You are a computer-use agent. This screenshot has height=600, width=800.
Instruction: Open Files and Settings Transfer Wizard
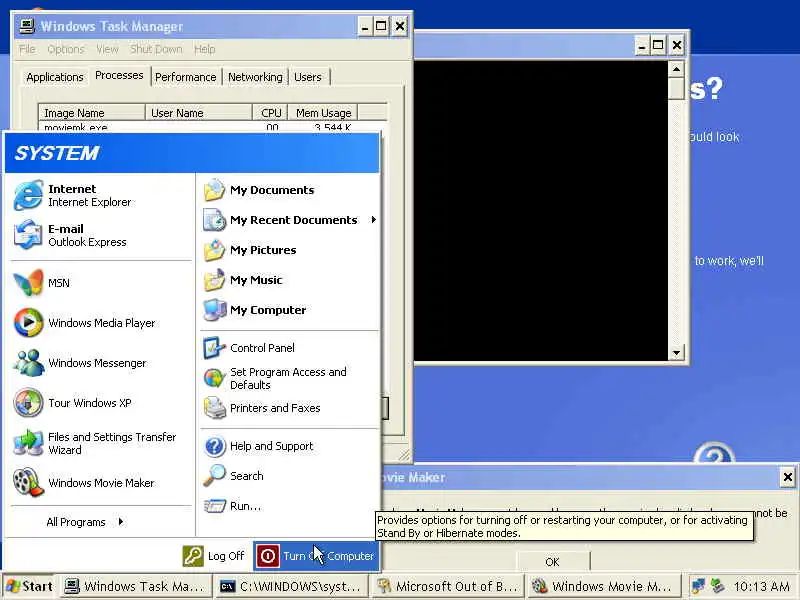pos(95,443)
